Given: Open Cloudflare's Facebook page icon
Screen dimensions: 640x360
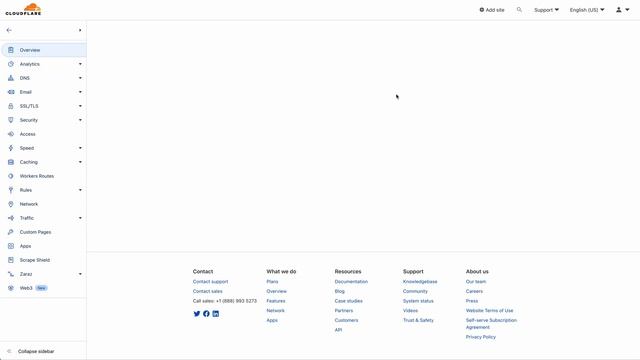Looking at the screenshot, I should coord(206,313).
